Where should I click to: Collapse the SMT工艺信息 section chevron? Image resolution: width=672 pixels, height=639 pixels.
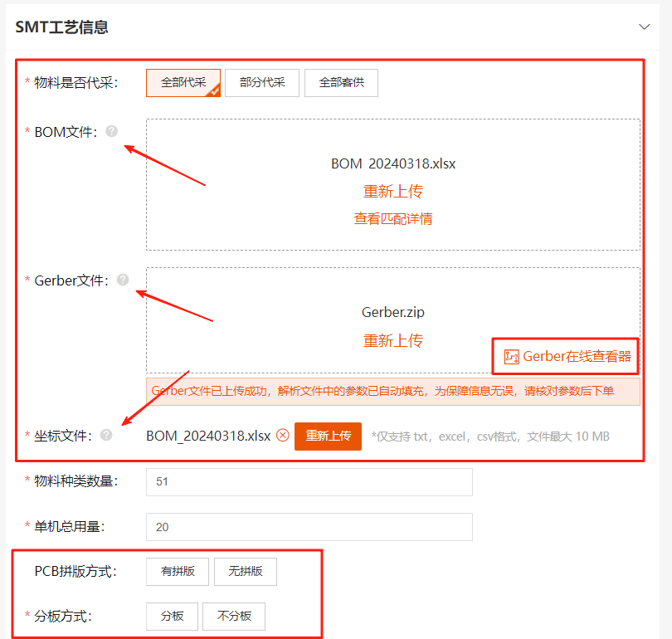(644, 27)
